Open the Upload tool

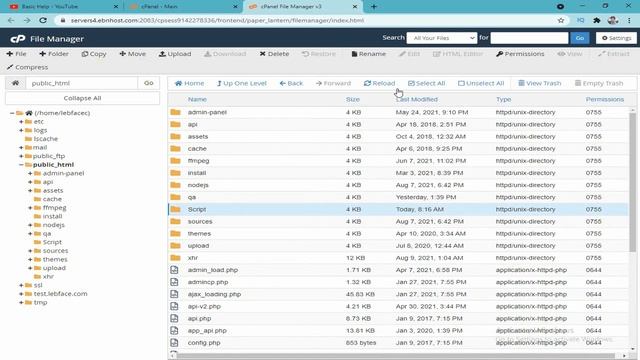[175, 54]
